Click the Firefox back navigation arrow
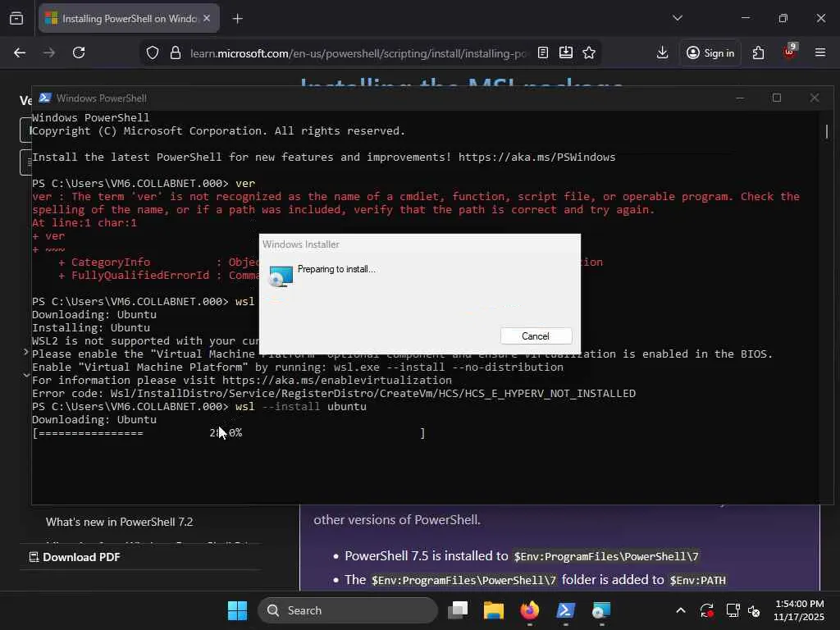Viewport: 840px width, 630px height. point(20,52)
